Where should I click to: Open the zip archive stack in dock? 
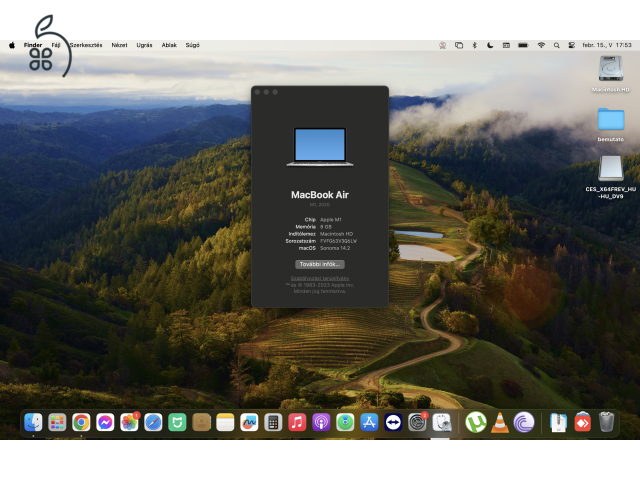(558, 422)
